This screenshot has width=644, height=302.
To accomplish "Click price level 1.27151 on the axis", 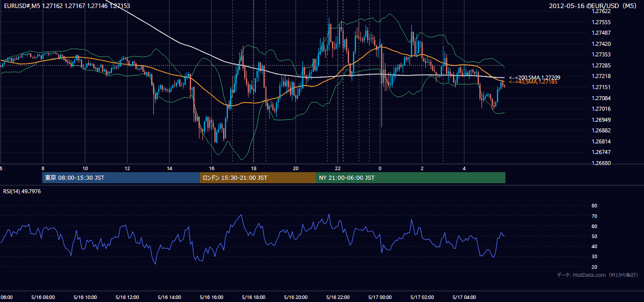I will (x=601, y=87).
